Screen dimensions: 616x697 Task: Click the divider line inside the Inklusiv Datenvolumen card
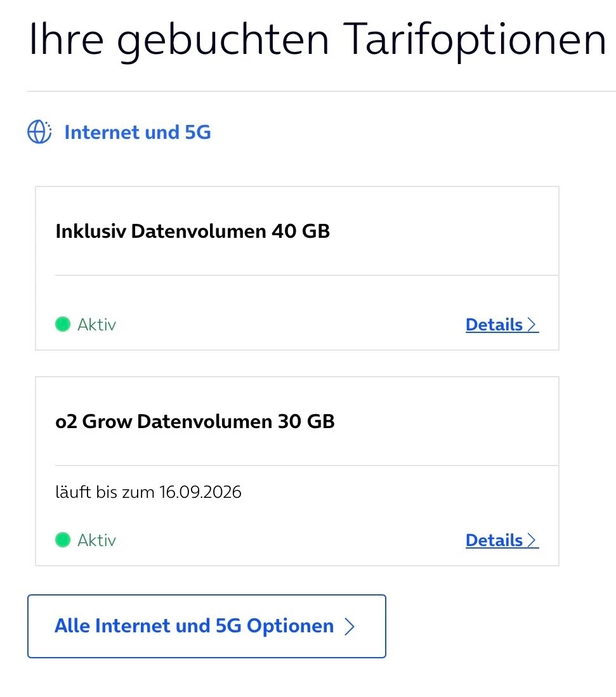[x=307, y=275]
